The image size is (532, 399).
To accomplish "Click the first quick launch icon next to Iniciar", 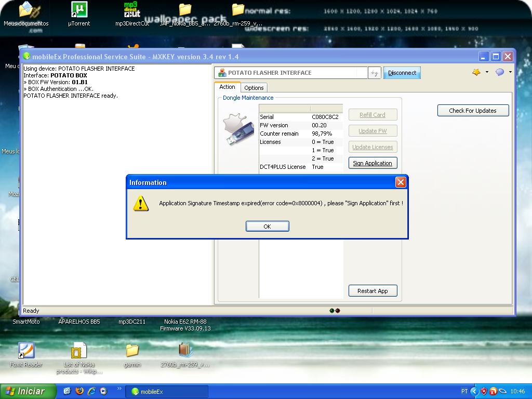I will click(67, 391).
